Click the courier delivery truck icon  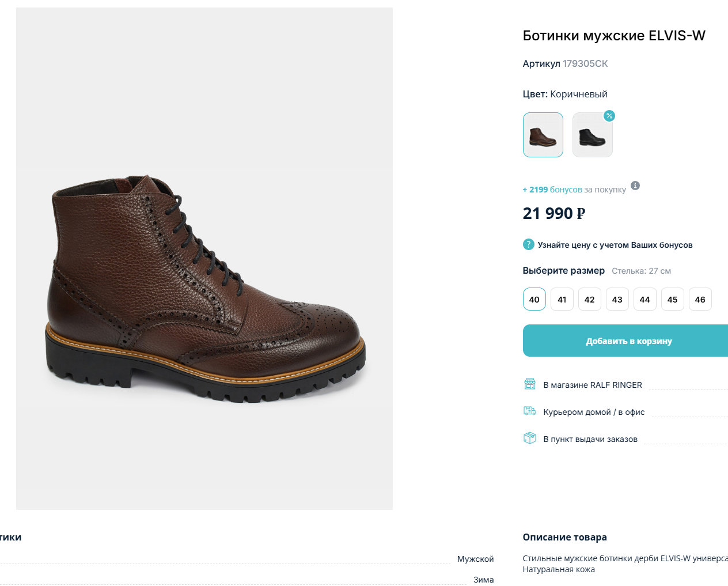click(529, 411)
